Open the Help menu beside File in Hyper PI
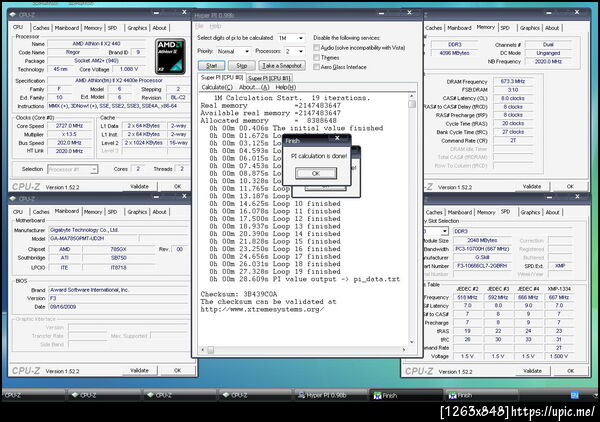The height and width of the screenshot is (422, 600). coord(215,26)
